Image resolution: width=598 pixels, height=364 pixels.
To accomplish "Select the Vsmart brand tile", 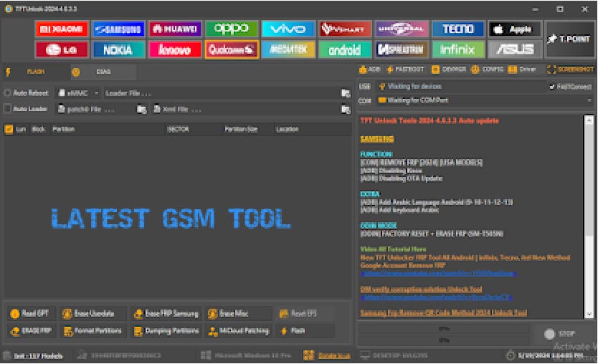I will click(344, 29).
